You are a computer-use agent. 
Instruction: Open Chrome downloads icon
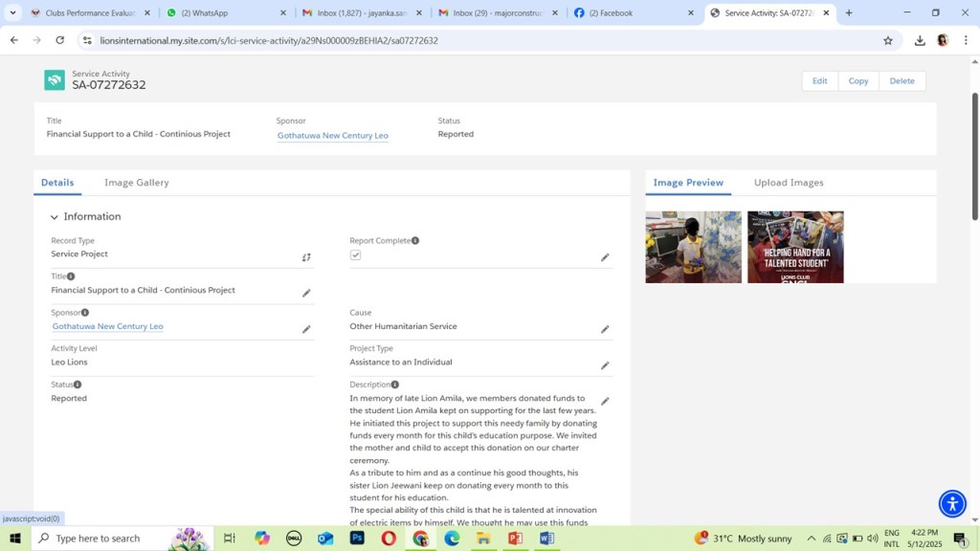click(920, 40)
